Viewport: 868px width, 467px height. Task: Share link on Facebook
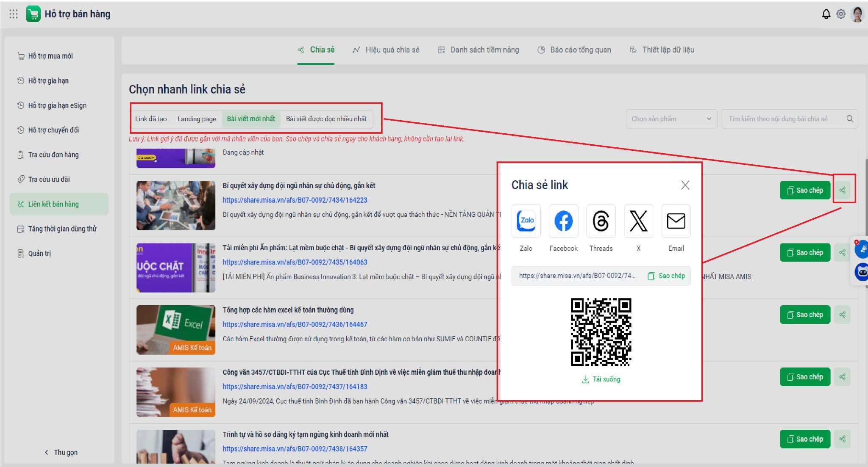pyautogui.click(x=563, y=221)
